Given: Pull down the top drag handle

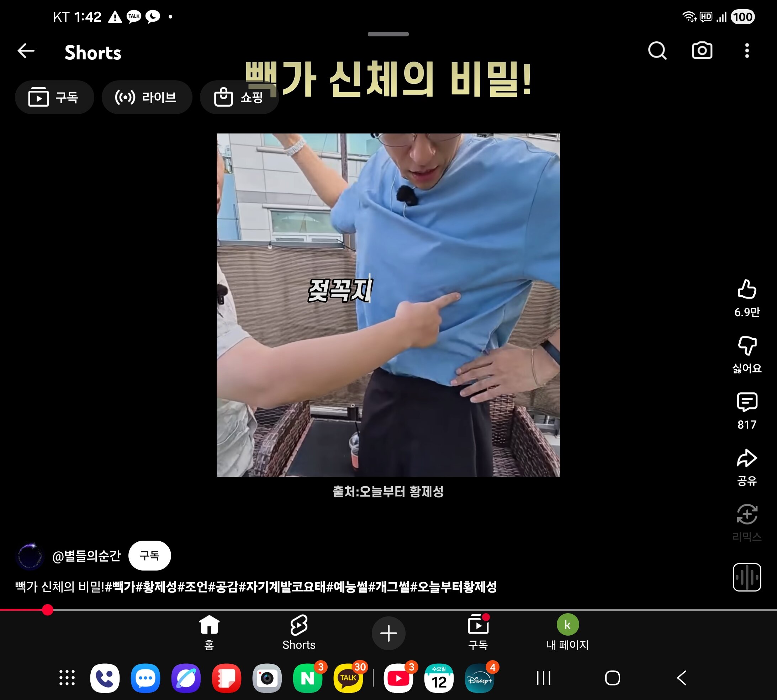Looking at the screenshot, I should 388,34.
